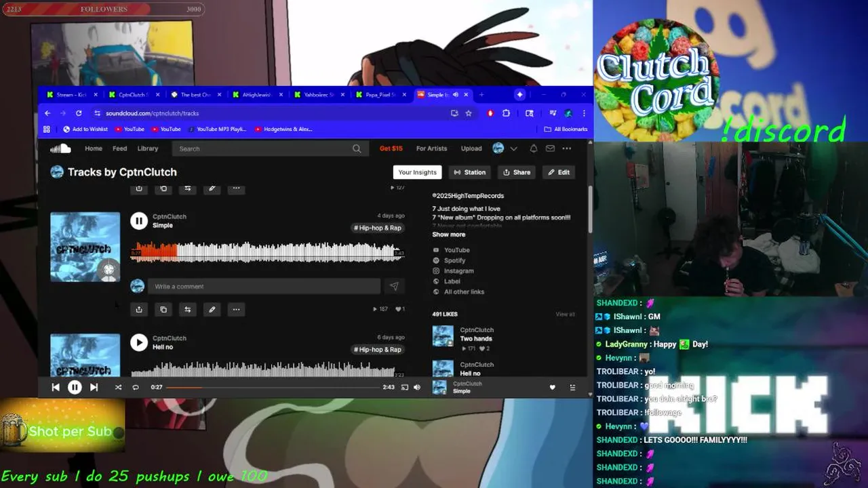Open Home in SoundCloud navigation
Image resolution: width=868 pixels, height=488 pixels.
(x=94, y=148)
